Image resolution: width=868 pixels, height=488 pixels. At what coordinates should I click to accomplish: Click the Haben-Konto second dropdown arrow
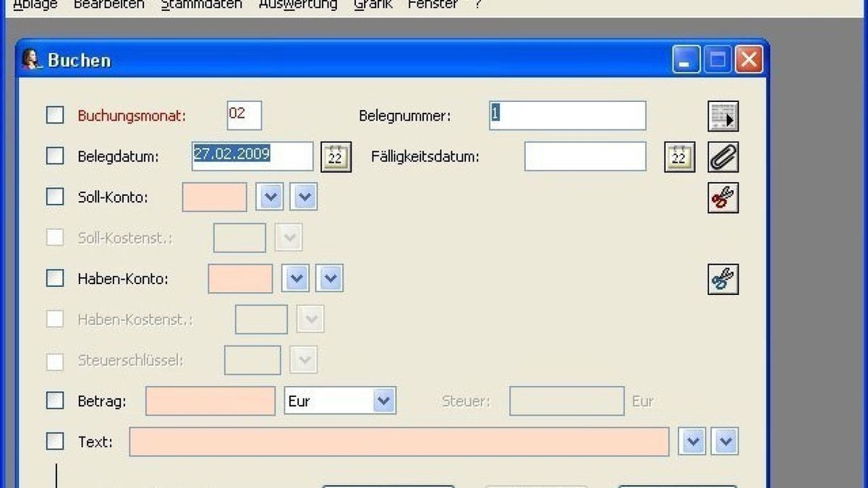pos(330,278)
